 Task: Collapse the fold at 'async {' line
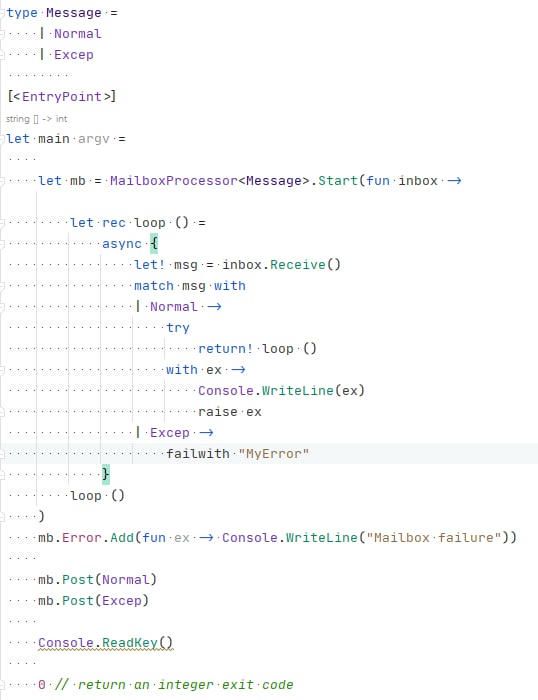pyautogui.click(x=2, y=244)
